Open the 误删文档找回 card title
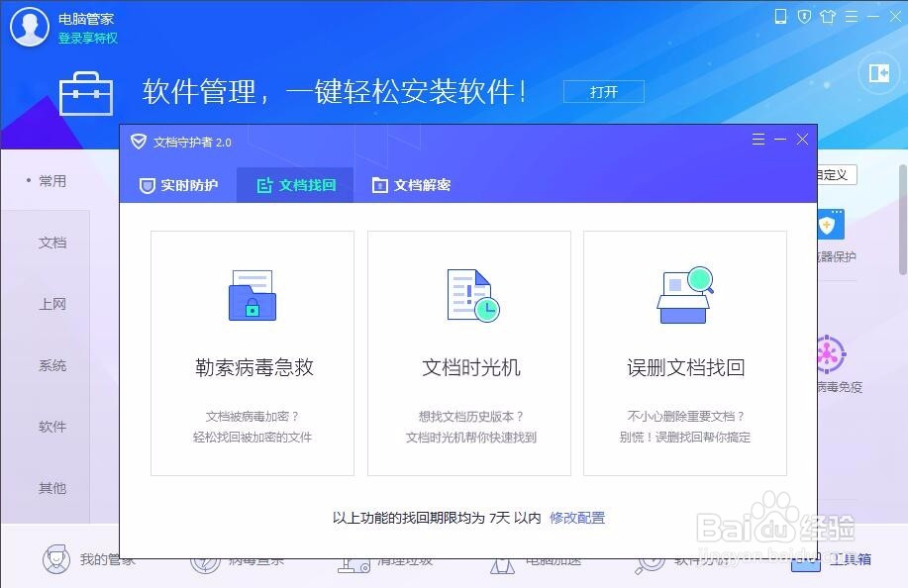 (x=685, y=367)
